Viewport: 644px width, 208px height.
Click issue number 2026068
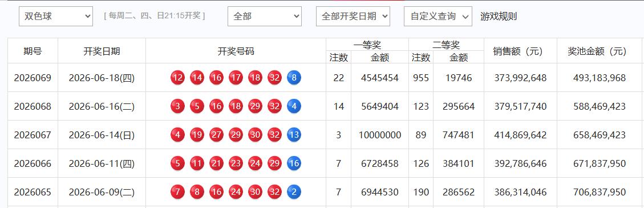point(33,106)
